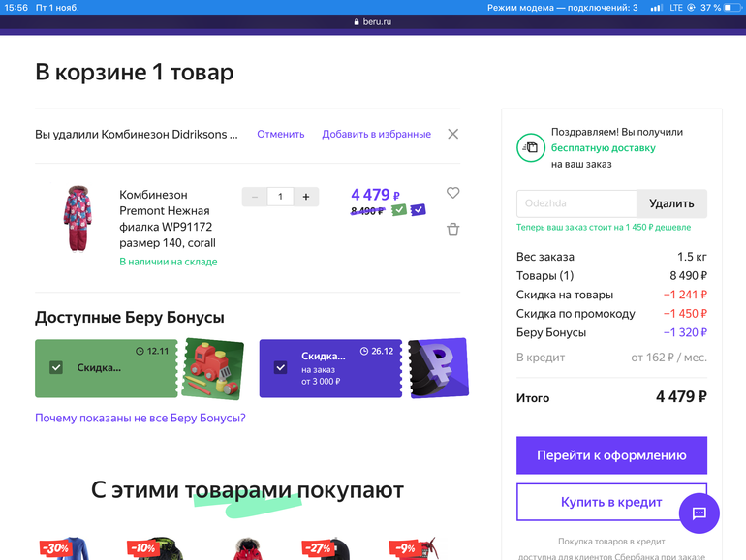This screenshot has width=746, height=560.
Task: Click the free delivery box icon
Action: 530,147
